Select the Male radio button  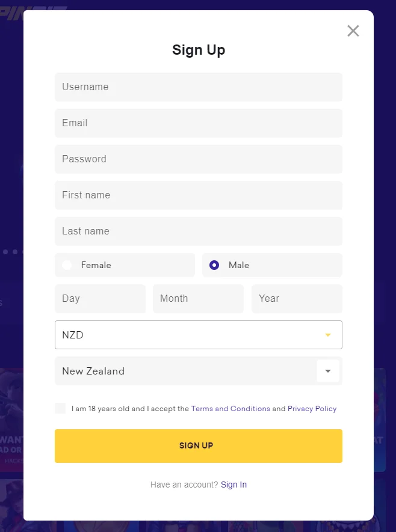click(x=214, y=265)
